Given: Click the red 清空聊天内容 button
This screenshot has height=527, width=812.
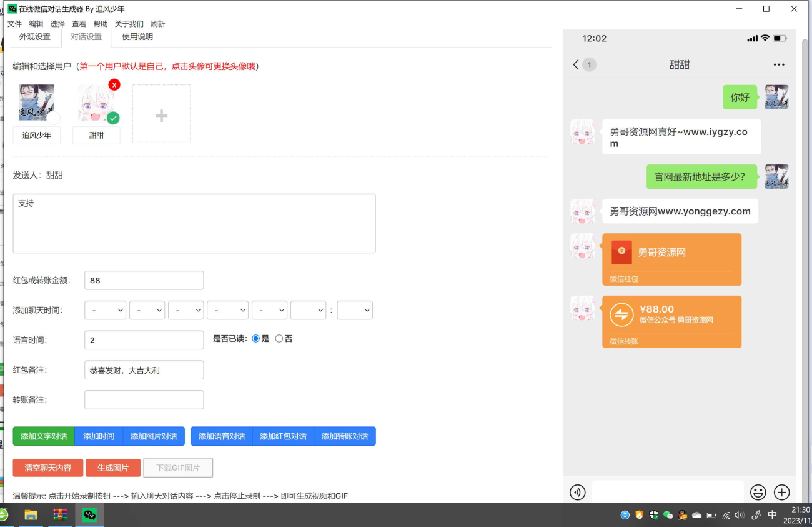Looking at the screenshot, I should click(x=48, y=468).
